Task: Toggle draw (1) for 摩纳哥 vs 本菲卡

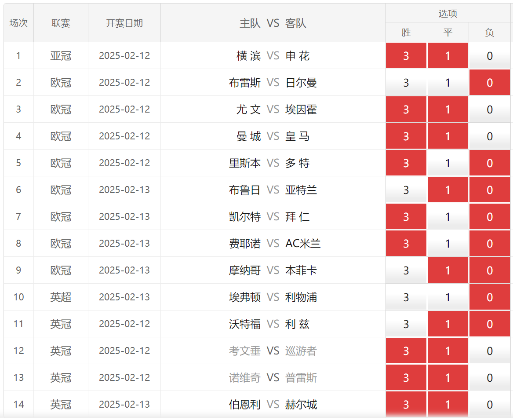Action: (448, 270)
